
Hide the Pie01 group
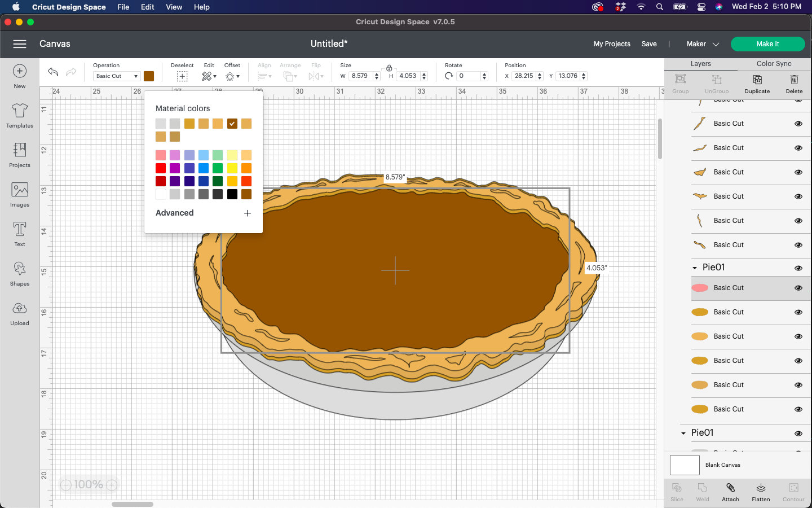(x=798, y=268)
